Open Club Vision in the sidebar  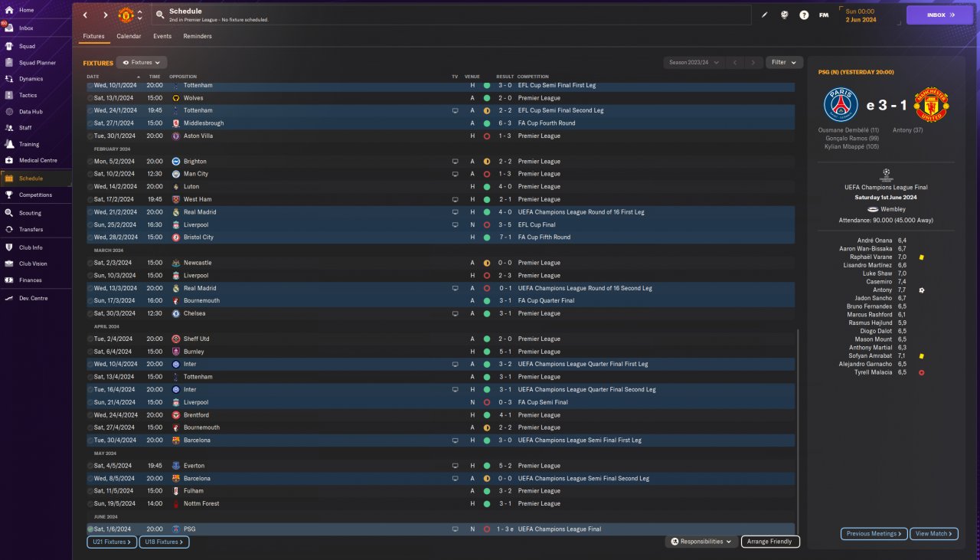click(x=35, y=264)
